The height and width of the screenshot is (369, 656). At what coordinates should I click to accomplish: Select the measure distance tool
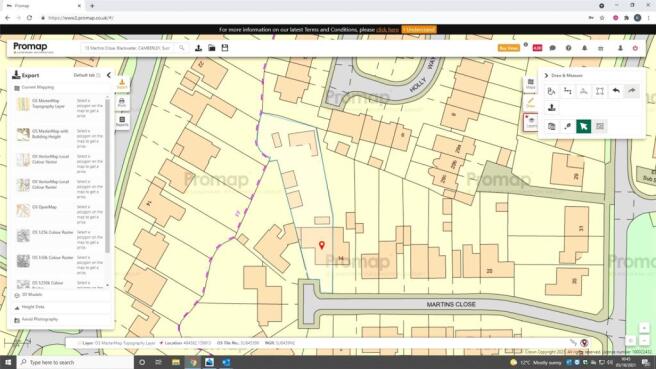click(568, 91)
